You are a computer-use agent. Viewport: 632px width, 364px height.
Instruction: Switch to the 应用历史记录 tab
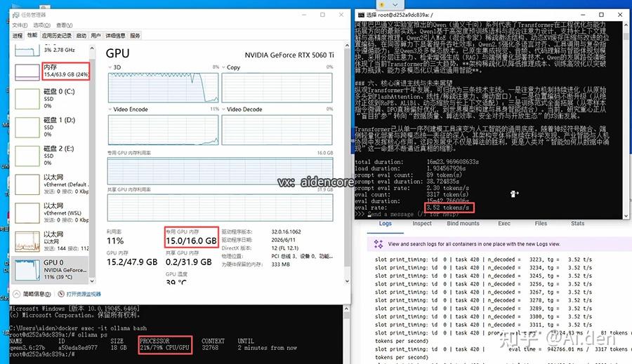[x=56, y=36]
